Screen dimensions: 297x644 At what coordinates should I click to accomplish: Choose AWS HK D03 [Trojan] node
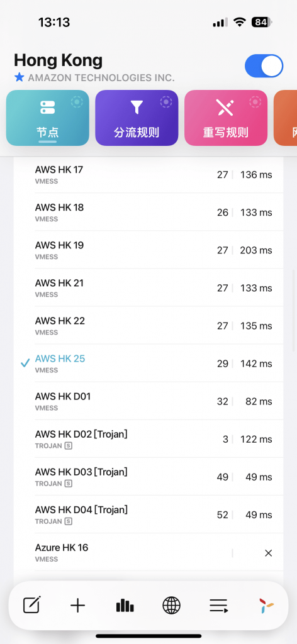(148, 477)
